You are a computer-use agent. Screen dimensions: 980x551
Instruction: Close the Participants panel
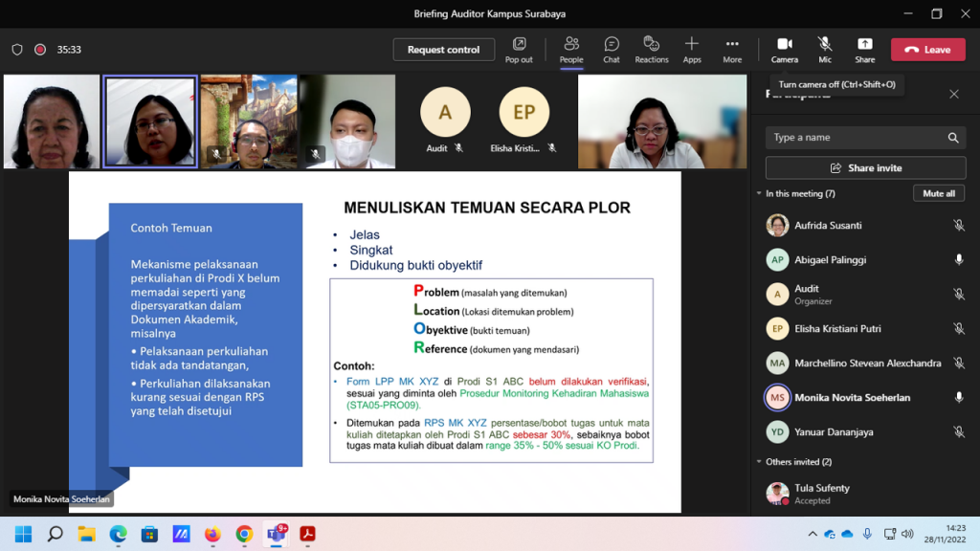click(x=953, y=94)
